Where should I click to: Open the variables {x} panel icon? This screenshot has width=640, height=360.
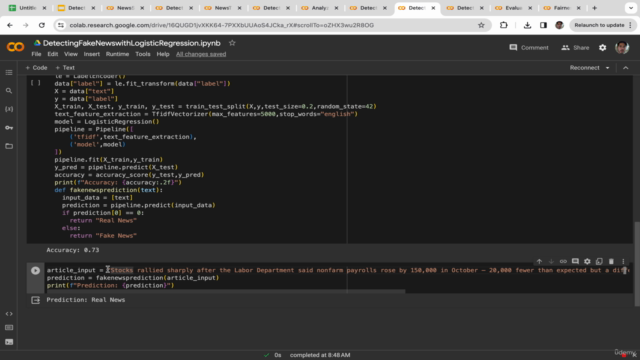9,109
